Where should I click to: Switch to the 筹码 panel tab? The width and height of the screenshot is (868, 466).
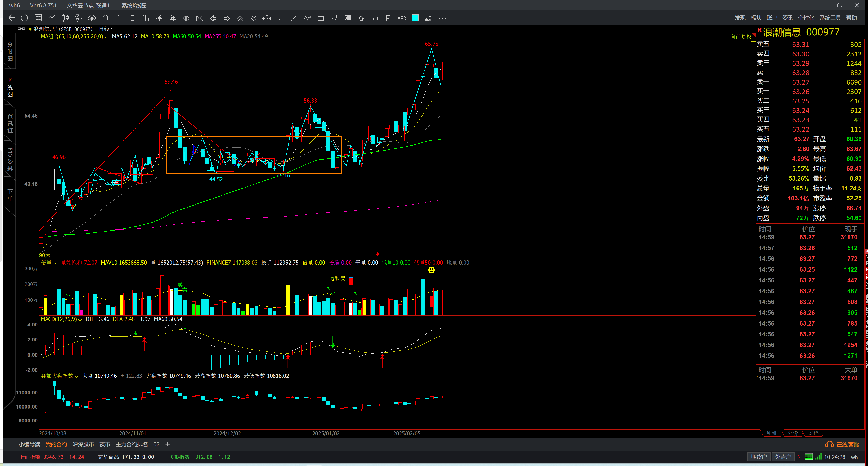tap(813, 433)
